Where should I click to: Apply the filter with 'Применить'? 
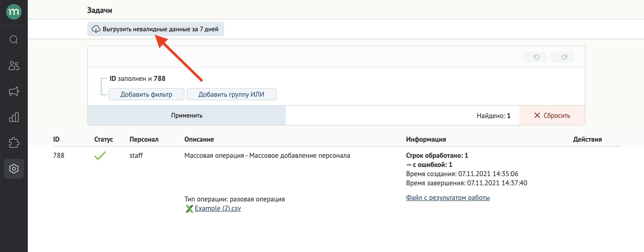pyautogui.click(x=187, y=115)
